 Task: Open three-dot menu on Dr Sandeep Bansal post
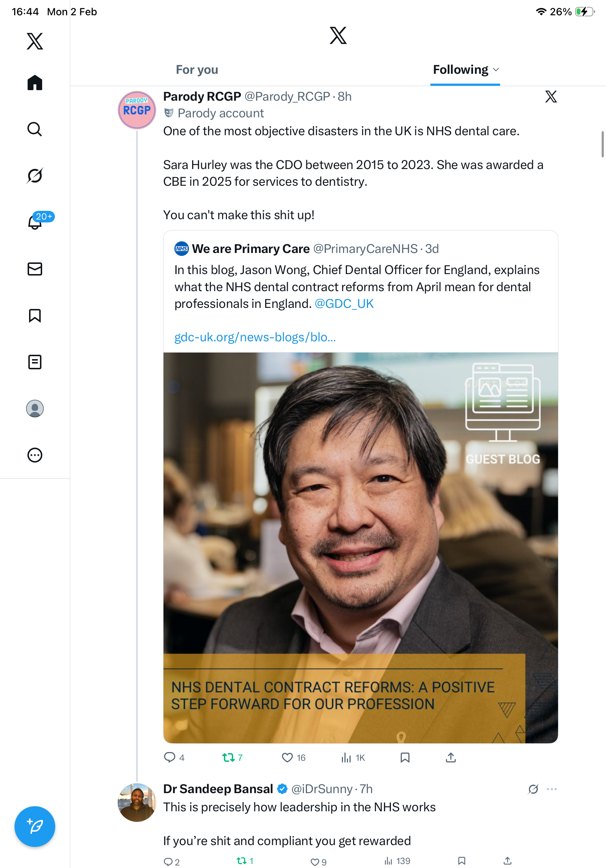[552, 789]
